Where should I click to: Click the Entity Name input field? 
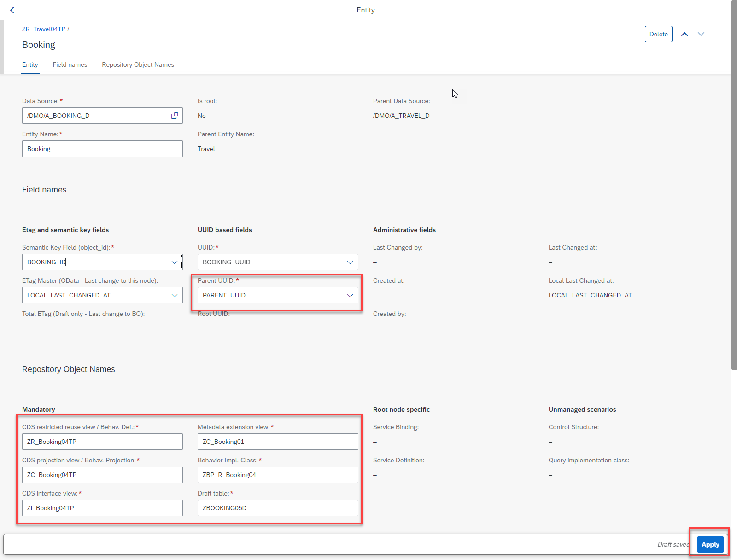coord(102,149)
